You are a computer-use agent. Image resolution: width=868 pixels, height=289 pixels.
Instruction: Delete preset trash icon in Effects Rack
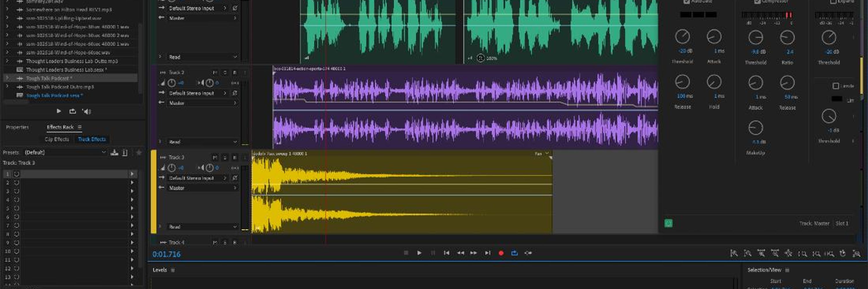tap(125, 152)
